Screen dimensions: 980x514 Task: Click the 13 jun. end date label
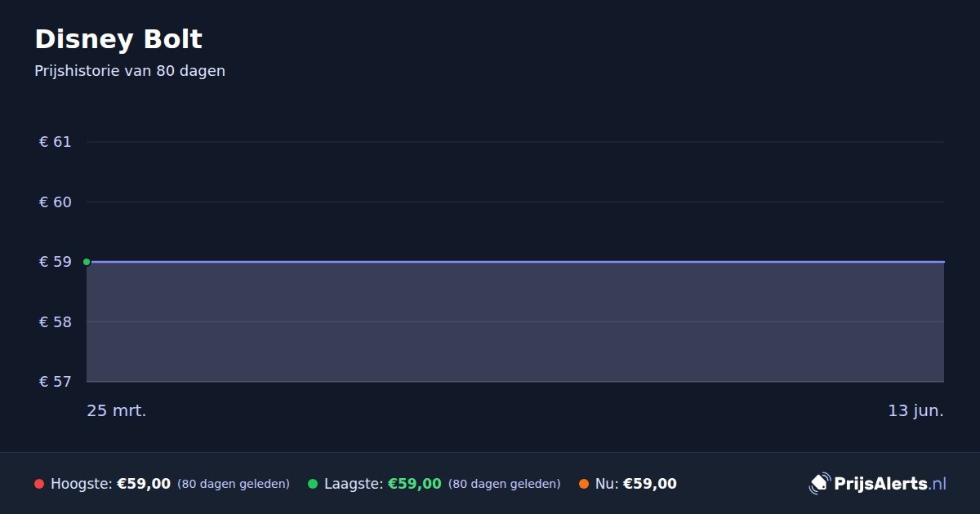(x=916, y=411)
